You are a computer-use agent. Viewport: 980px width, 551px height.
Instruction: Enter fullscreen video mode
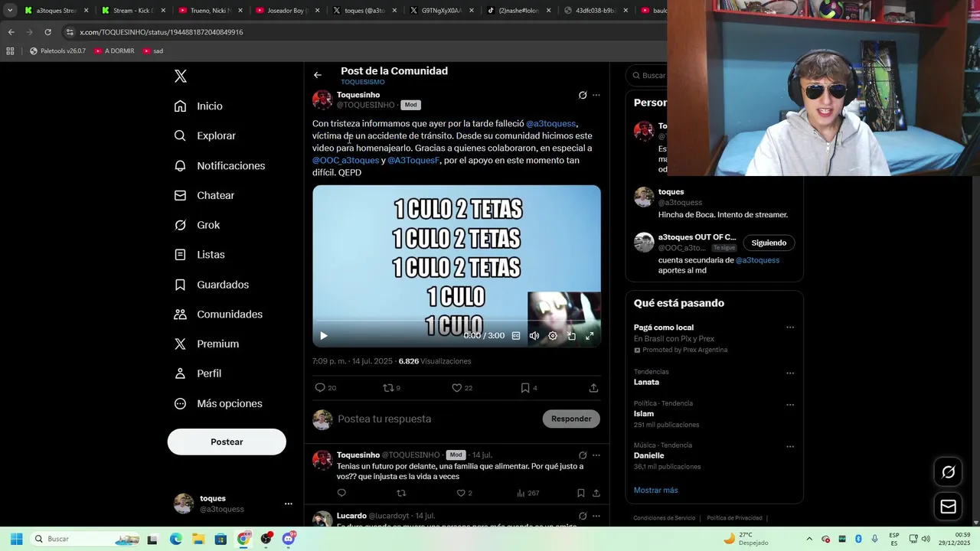[590, 336]
